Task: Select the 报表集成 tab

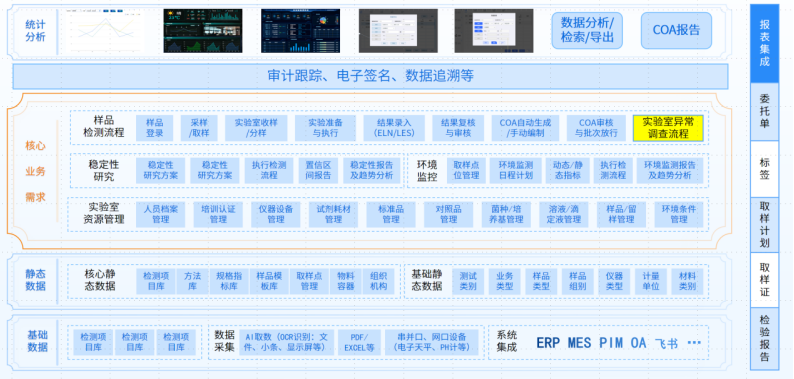Action: coord(764,44)
